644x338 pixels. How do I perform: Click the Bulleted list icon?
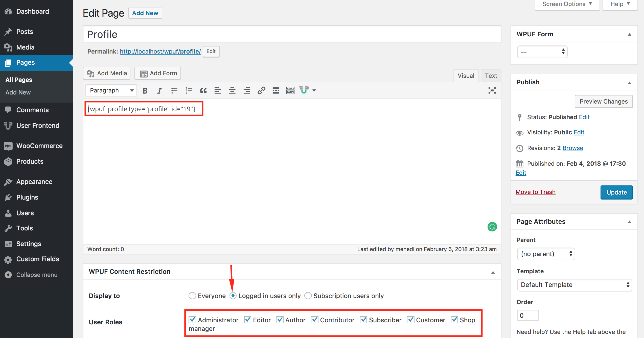(174, 90)
